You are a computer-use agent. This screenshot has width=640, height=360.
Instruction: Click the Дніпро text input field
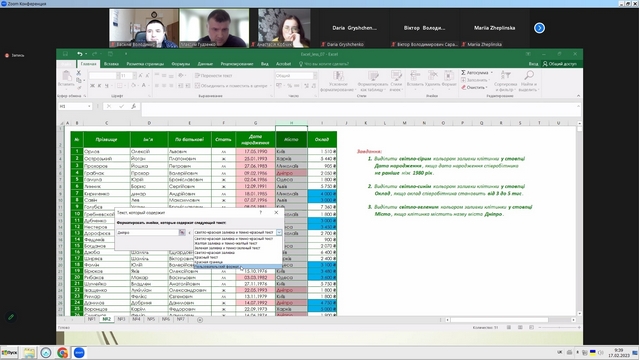pos(147,232)
